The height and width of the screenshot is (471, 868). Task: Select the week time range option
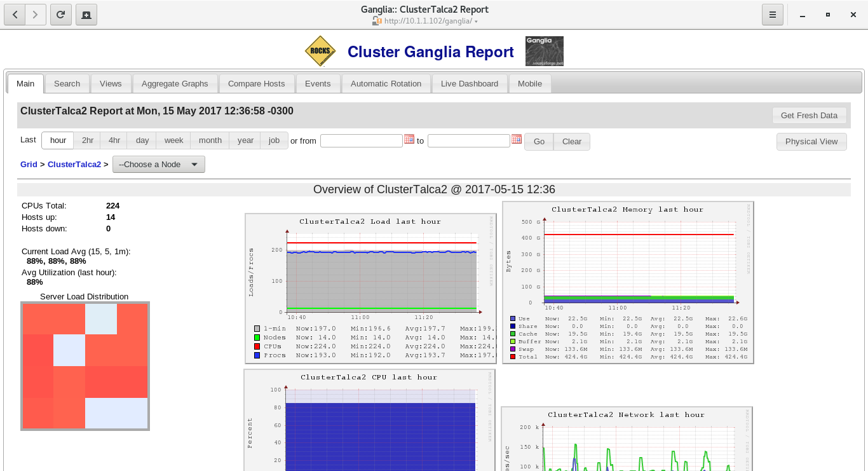tap(173, 140)
